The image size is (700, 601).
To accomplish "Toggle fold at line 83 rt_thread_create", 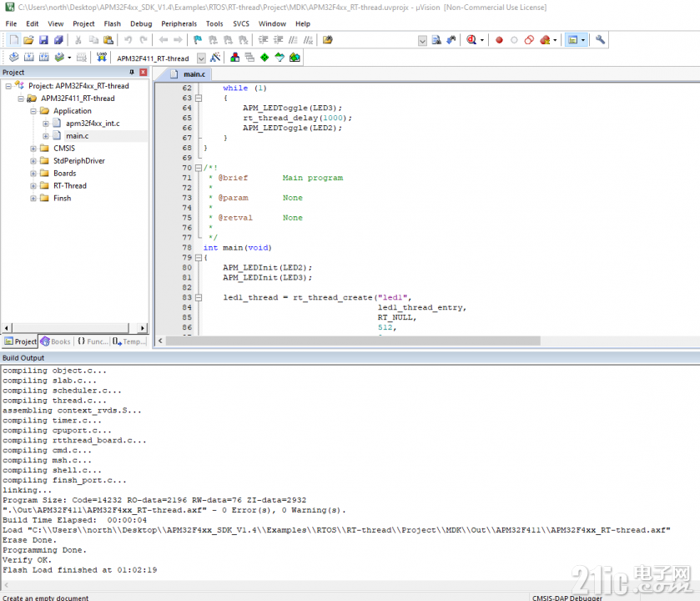I will 199,297.
